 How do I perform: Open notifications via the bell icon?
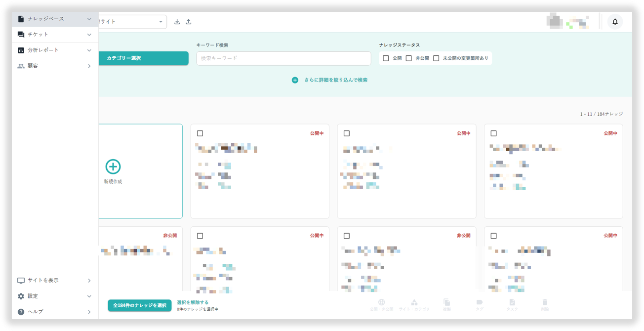click(x=615, y=22)
